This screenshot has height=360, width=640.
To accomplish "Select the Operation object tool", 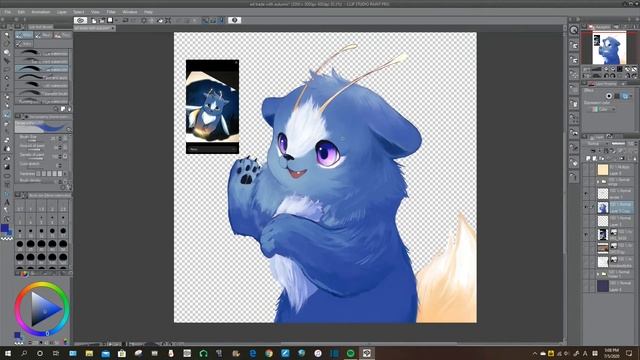I will click(7, 52).
